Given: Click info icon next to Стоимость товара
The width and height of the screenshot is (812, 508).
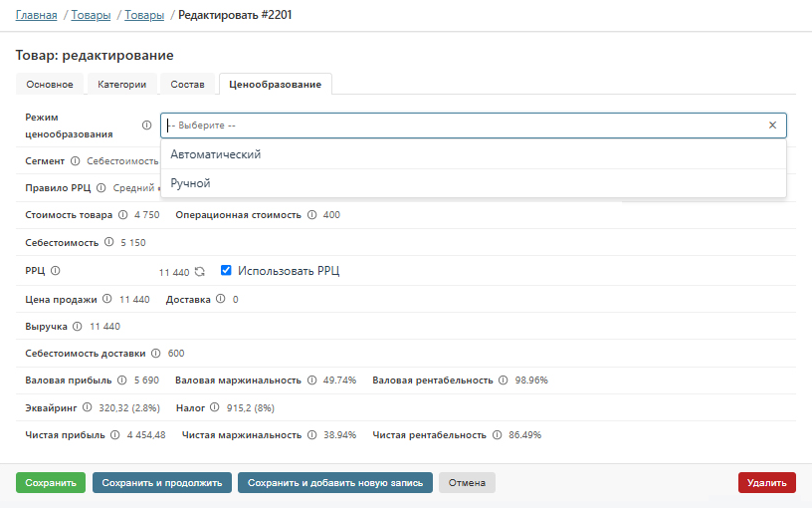Looking at the screenshot, I should point(122,214).
